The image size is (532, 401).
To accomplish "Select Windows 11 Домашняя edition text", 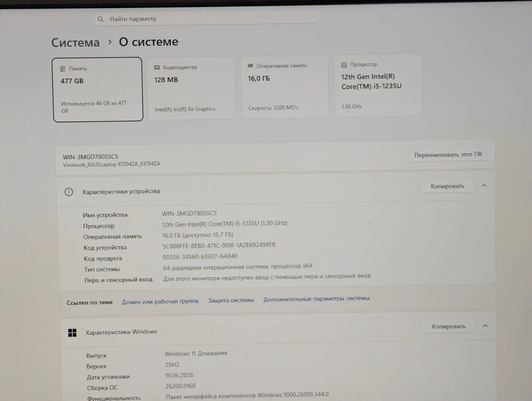I will tap(196, 354).
